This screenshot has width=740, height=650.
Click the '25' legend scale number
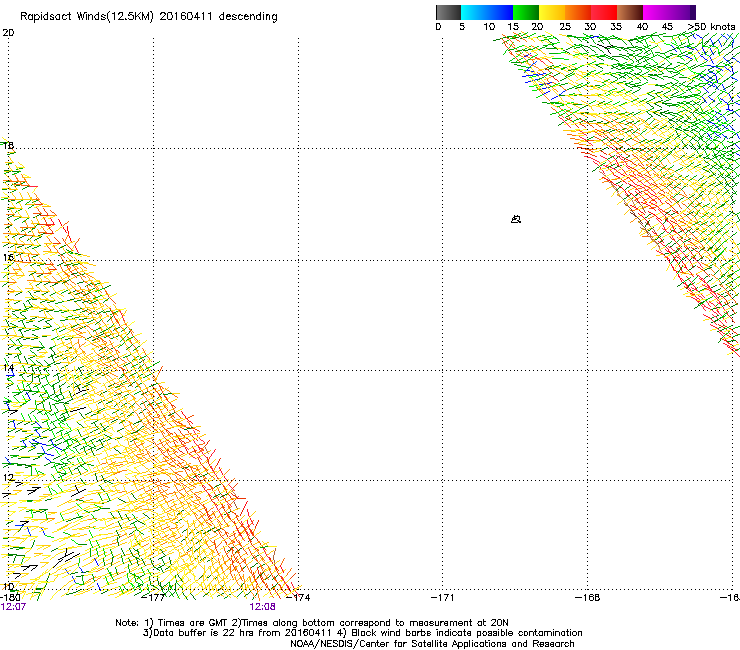click(565, 27)
